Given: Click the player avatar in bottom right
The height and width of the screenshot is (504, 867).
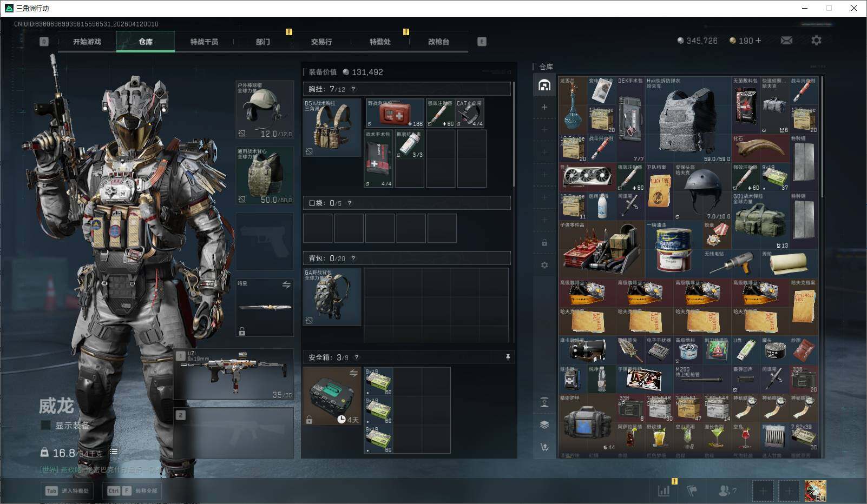Looking at the screenshot, I should [815, 490].
